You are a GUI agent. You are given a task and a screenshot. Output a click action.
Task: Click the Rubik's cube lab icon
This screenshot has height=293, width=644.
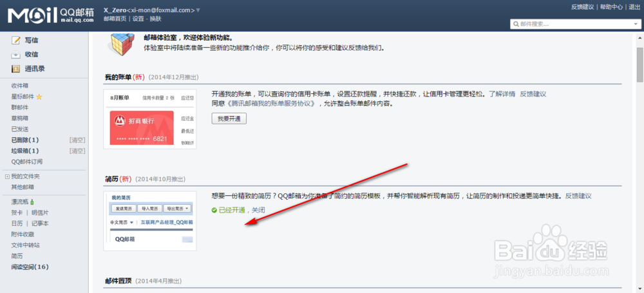[x=121, y=44]
